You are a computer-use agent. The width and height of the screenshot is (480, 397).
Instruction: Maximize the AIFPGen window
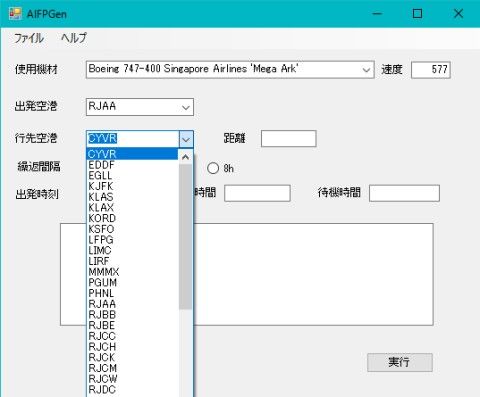click(x=417, y=14)
